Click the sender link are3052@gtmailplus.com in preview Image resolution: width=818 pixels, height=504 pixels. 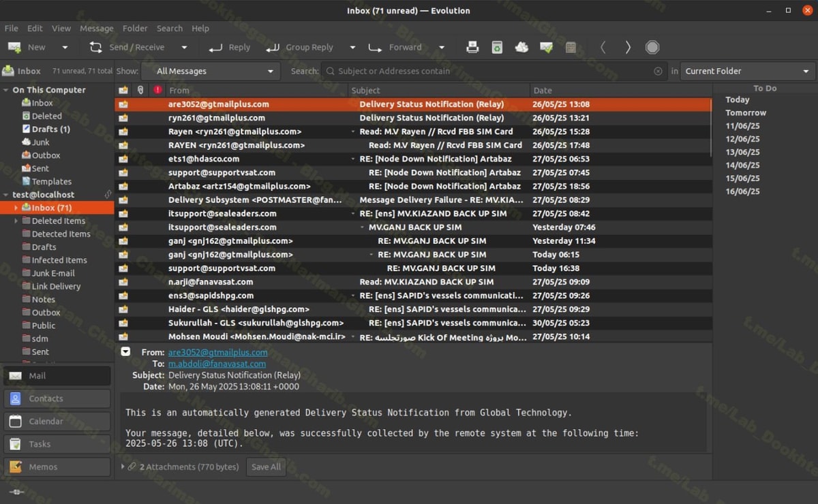pos(218,353)
